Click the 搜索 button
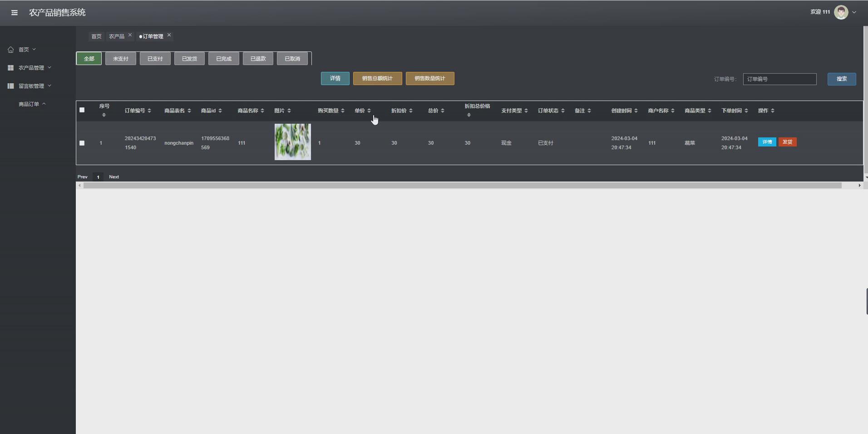The image size is (868, 434). point(842,79)
